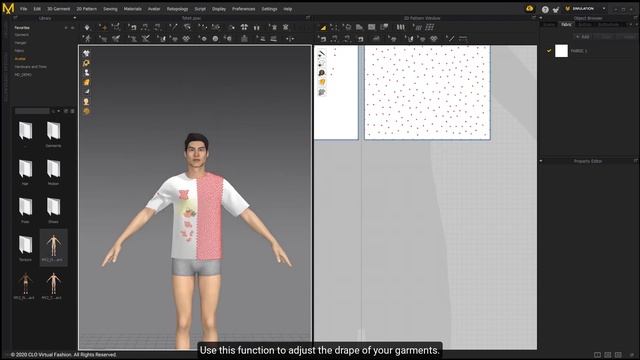The height and width of the screenshot is (360, 640).
Task: Click the first icon right of Favorites
Action: coord(66,28)
